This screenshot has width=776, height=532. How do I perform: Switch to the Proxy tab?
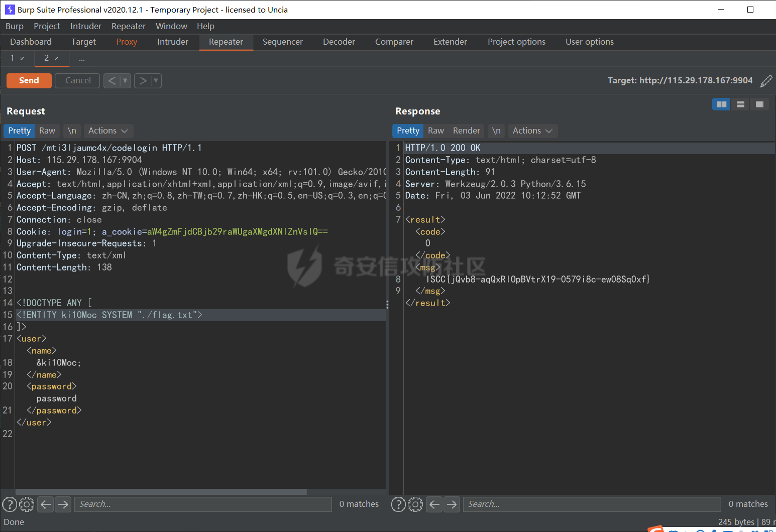(127, 42)
